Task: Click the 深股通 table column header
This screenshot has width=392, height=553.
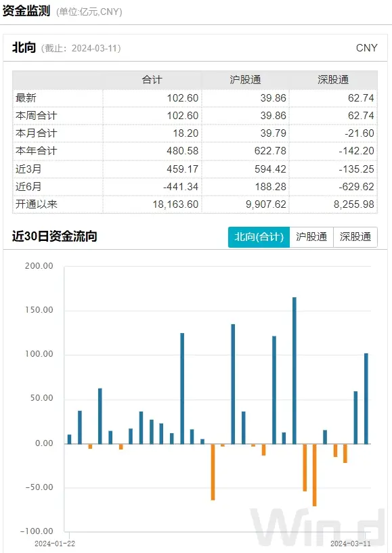Action: [333, 80]
